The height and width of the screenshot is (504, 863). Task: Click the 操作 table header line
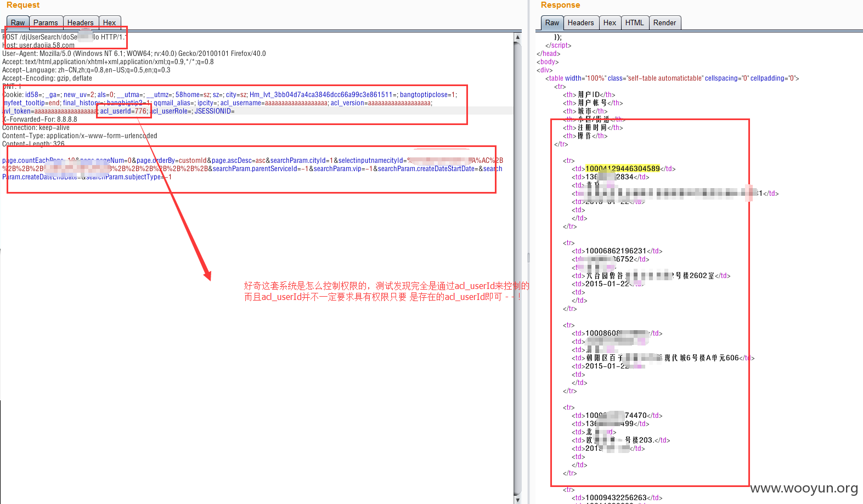(x=585, y=136)
